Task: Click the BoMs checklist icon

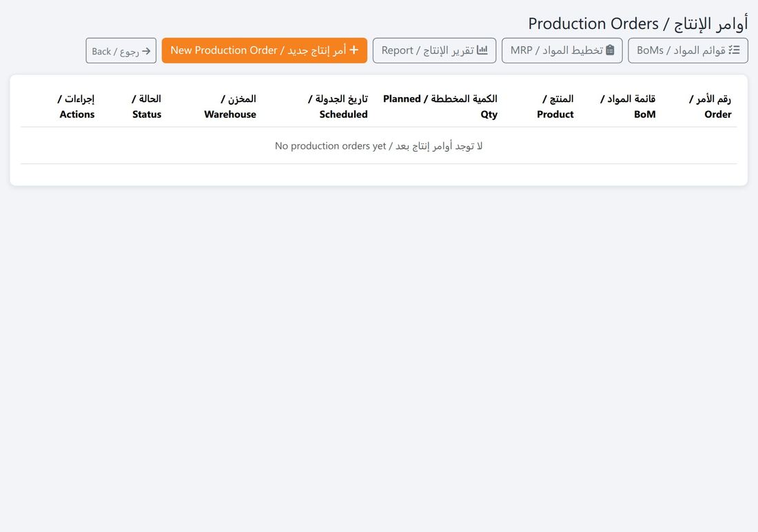Action: (x=735, y=50)
